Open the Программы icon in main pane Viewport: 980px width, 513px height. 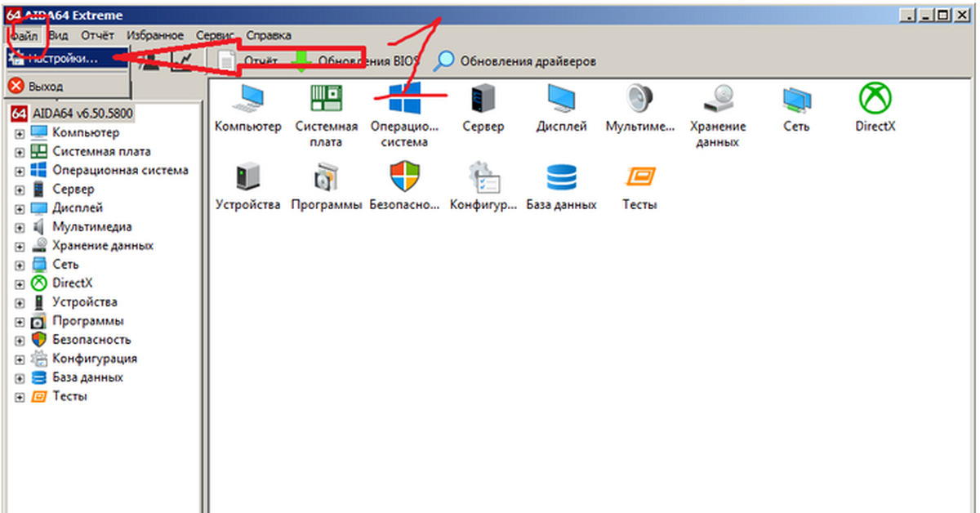327,177
